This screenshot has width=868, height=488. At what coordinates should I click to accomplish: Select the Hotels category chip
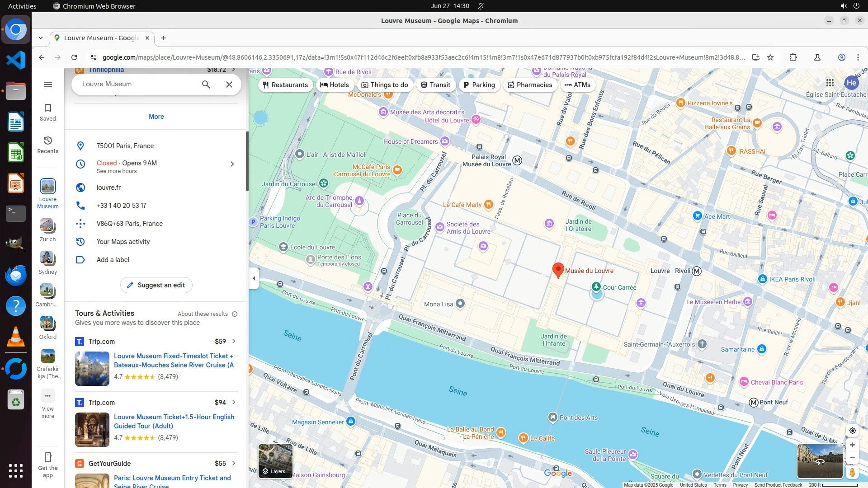[335, 85]
